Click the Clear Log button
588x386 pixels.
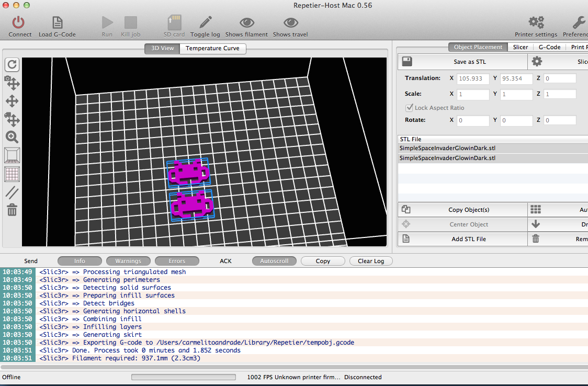click(x=371, y=261)
